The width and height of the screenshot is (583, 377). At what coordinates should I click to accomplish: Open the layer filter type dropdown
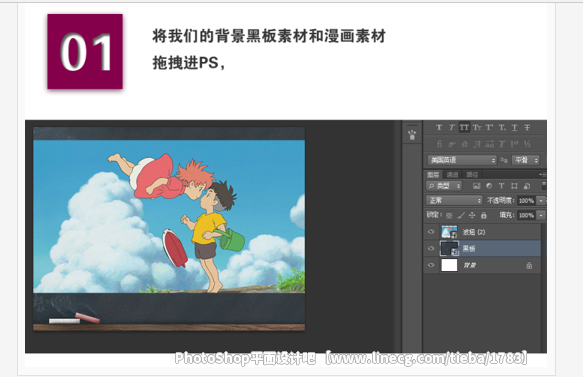point(444,186)
